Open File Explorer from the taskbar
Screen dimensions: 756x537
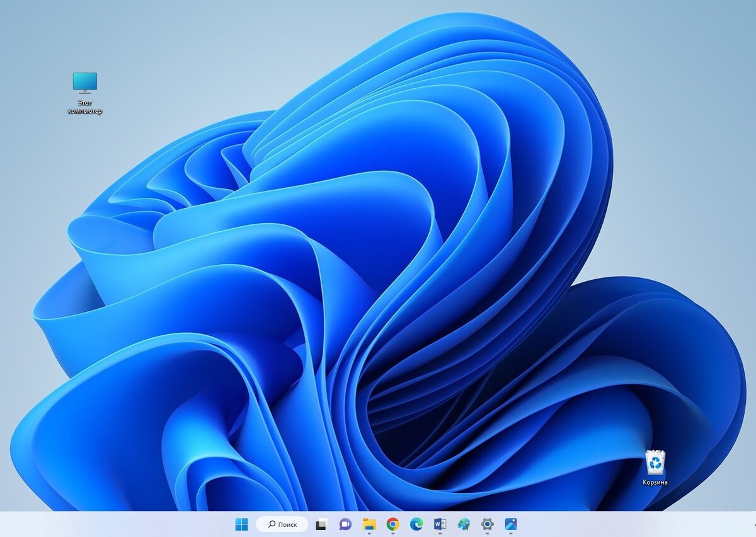click(369, 524)
